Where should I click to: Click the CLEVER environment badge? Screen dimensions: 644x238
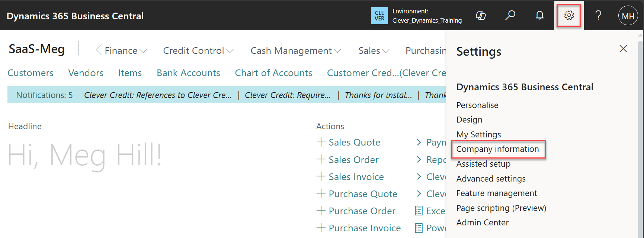point(379,16)
